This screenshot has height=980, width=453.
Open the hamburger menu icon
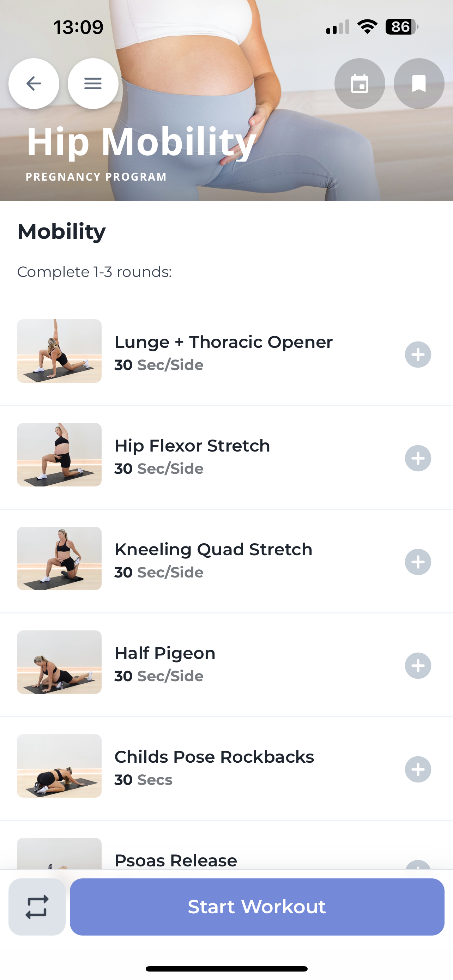click(x=93, y=84)
